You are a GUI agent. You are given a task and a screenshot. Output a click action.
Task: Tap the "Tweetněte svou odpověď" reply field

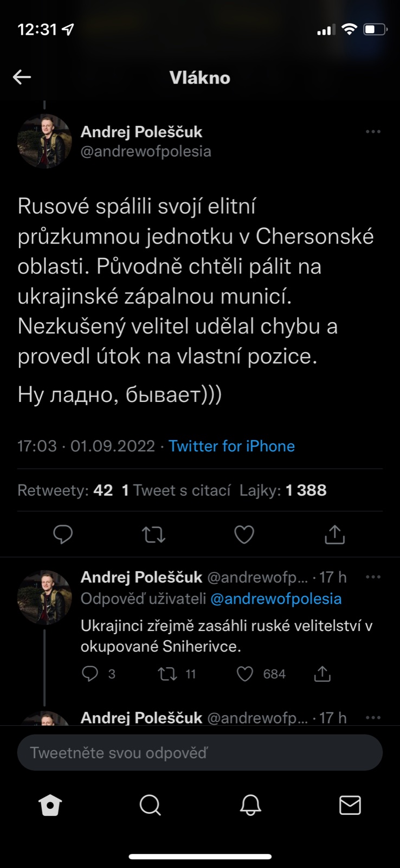(x=199, y=753)
